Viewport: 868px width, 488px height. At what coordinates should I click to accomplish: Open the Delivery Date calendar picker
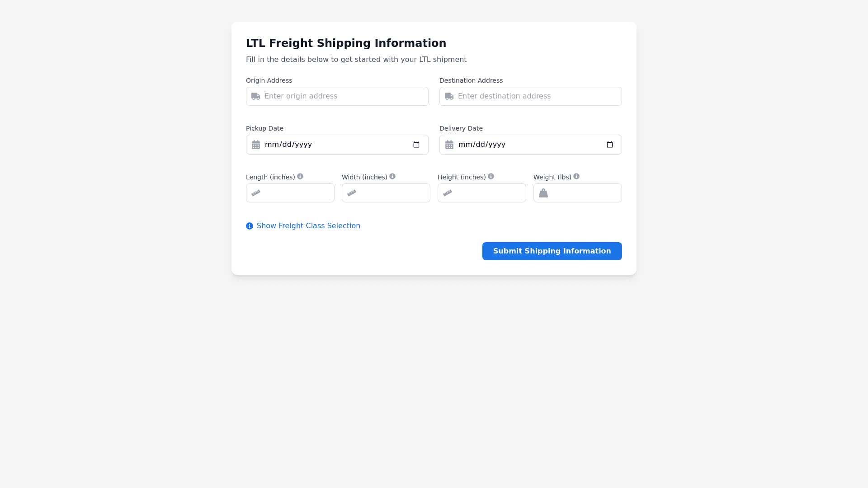click(610, 145)
